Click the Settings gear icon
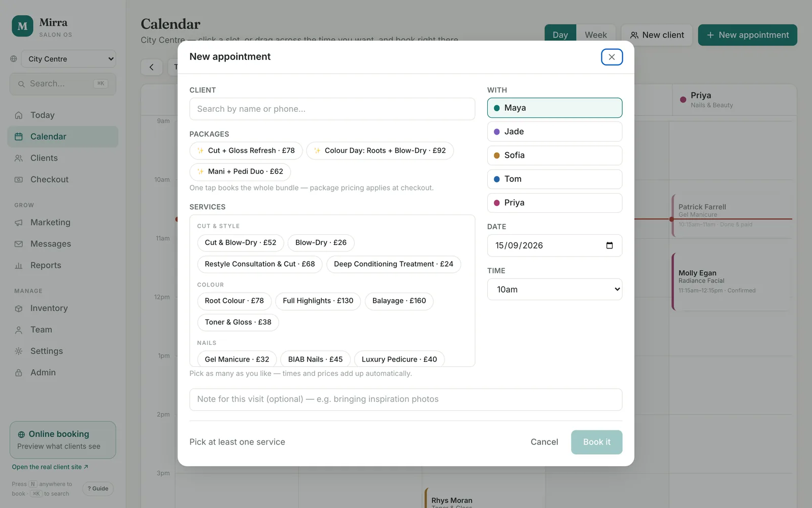The height and width of the screenshot is (508, 812). [x=19, y=351]
